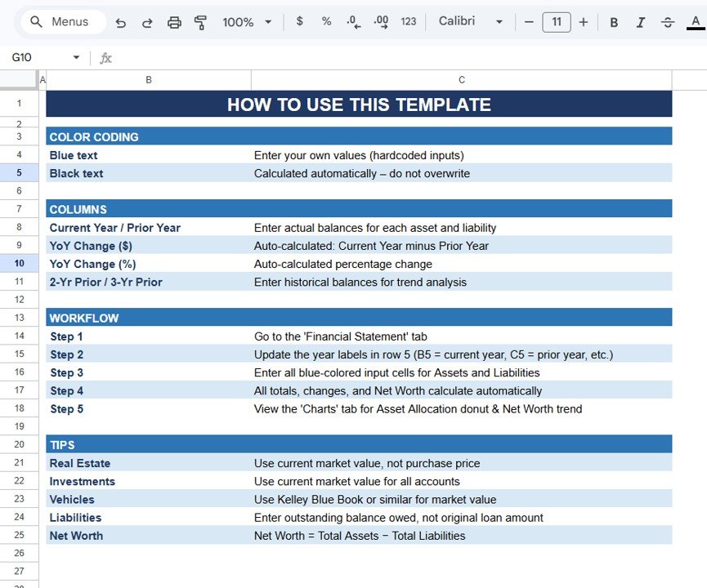Open the 123 number format button
This screenshot has width=707, height=588.
409,22
